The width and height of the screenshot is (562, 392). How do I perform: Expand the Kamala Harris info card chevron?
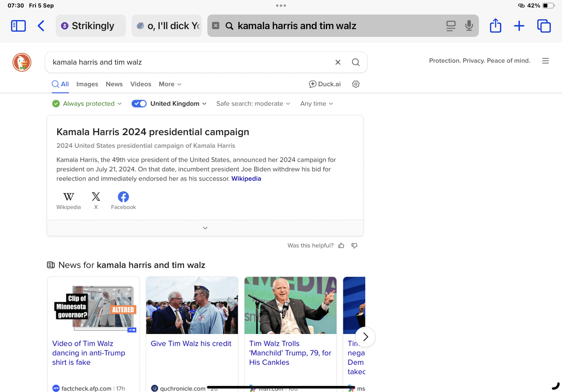205,228
